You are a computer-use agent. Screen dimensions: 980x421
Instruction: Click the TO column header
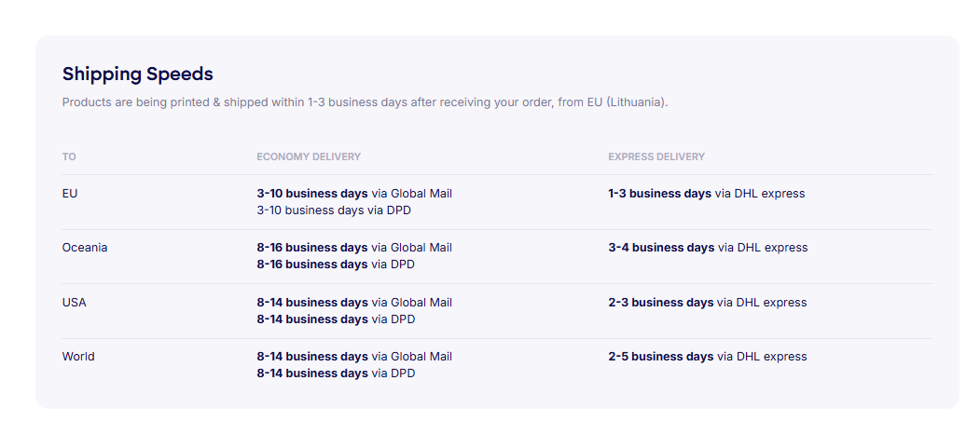point(69,156)
